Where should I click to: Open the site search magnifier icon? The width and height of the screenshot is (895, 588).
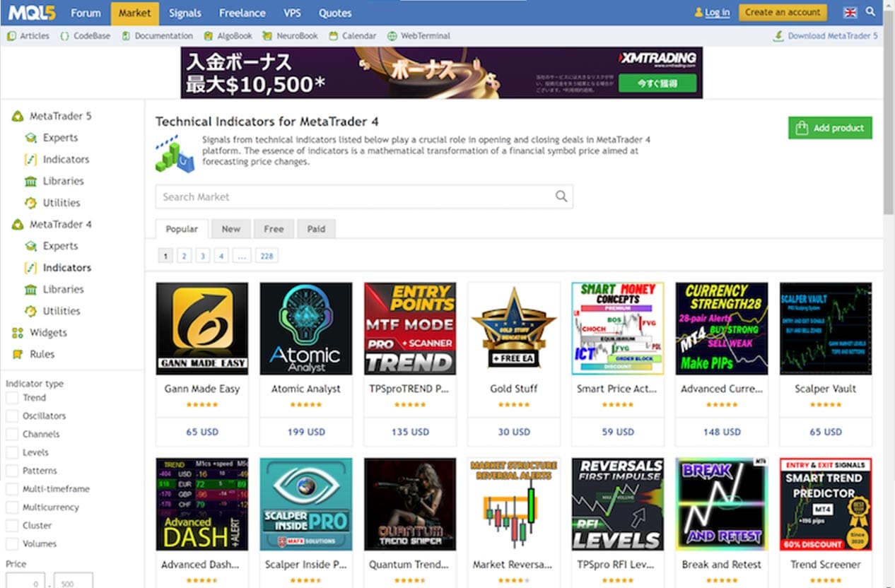[x=870, y=12]
